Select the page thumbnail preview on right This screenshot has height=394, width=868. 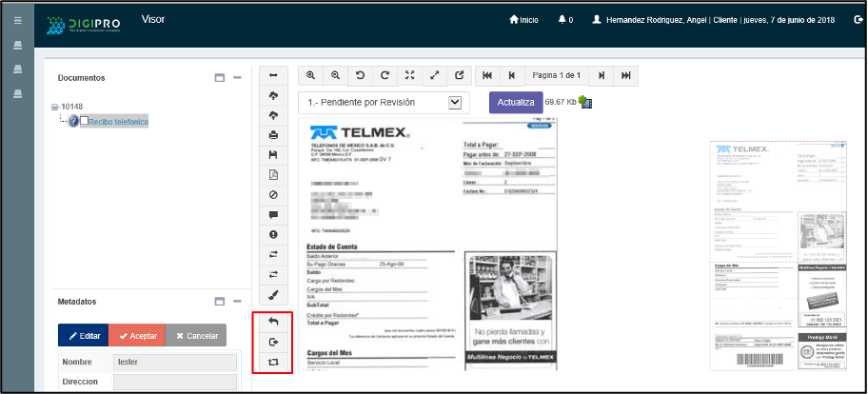tap(779, 256)
